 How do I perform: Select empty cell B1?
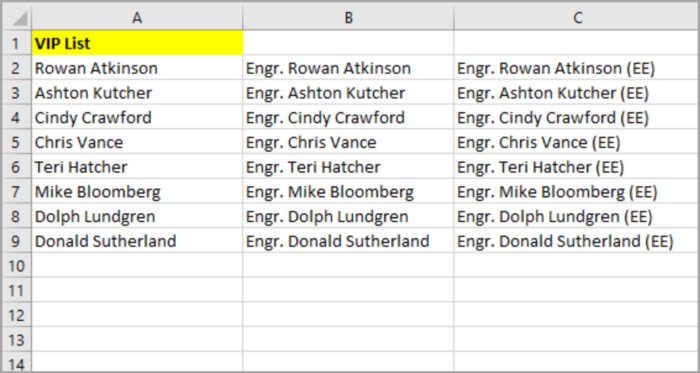click(x=348, y=43)
